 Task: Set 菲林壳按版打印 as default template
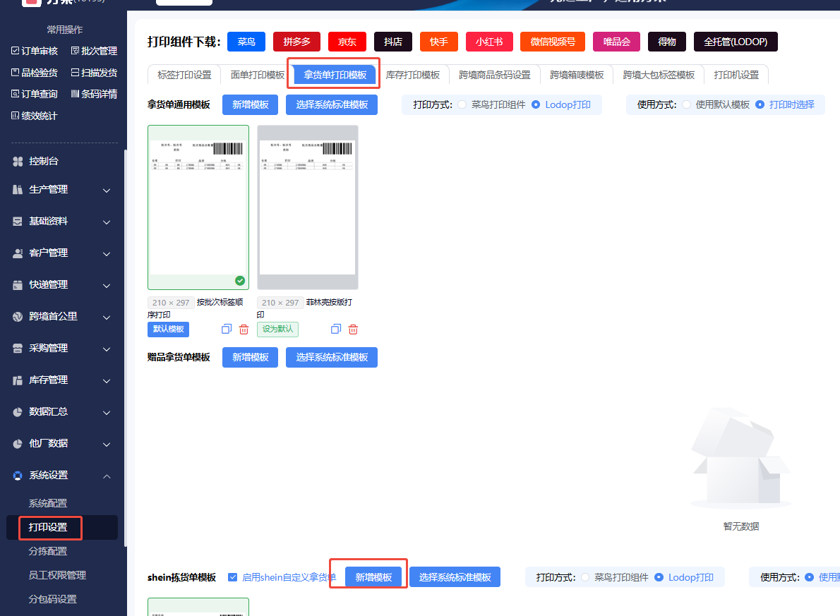277,329
